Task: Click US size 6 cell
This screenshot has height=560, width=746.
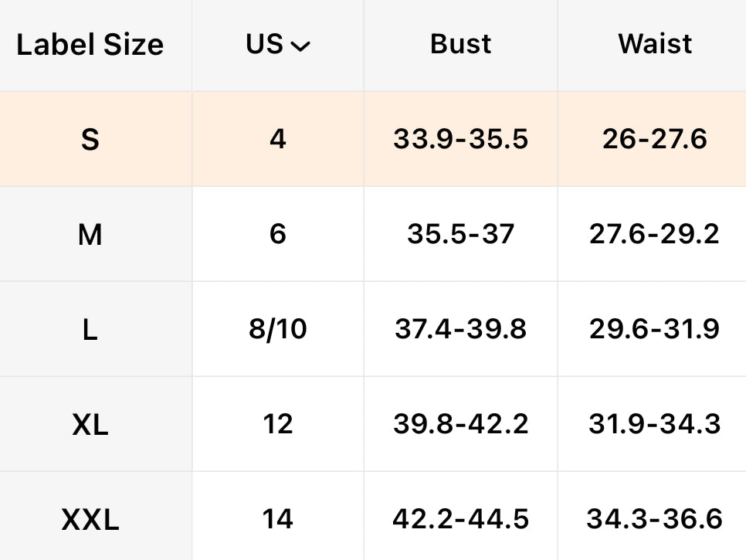Action: coord(278,234)
